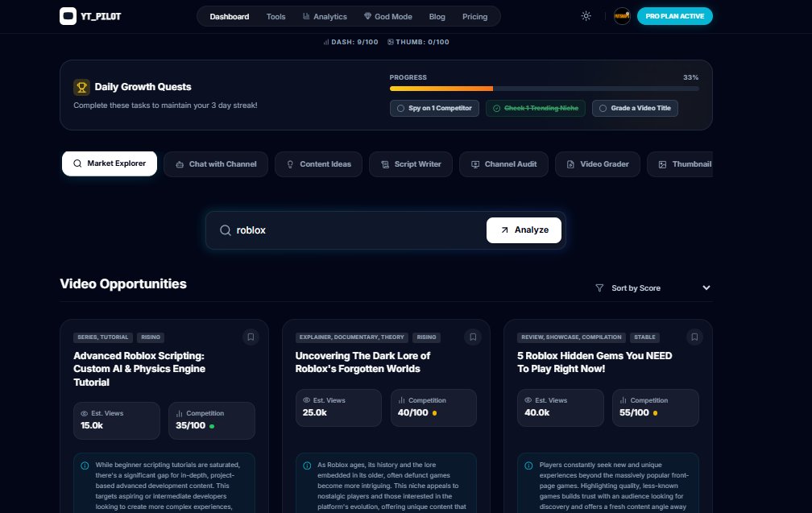Screen dimensions: 812x513
Task: Toggle the completed Check 1 Trending Niche quest
Action: 536,108
